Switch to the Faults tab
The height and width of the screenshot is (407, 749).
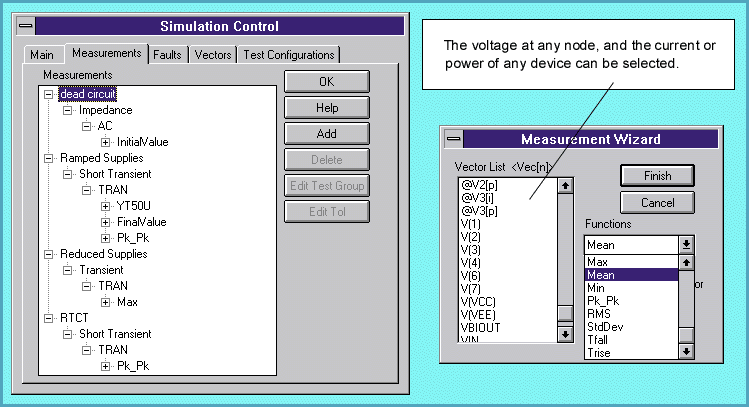coord(168,54)
